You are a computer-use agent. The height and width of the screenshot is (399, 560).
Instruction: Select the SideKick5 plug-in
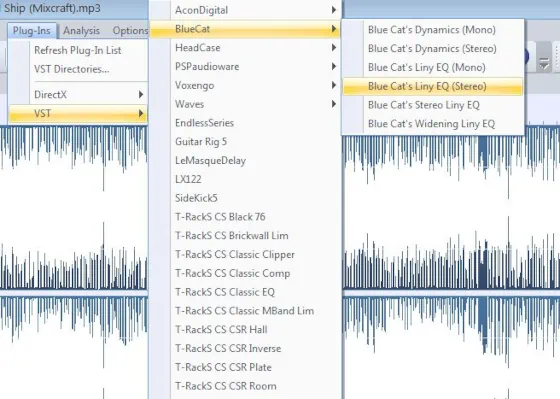pyautogui.click(x=245, y=198)
